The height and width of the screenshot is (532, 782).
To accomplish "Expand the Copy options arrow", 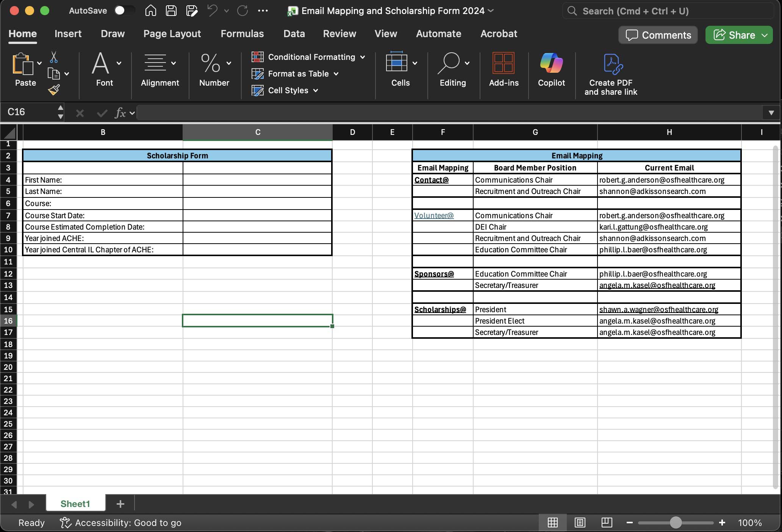I will pyautogui.click(x=67, y=74).
